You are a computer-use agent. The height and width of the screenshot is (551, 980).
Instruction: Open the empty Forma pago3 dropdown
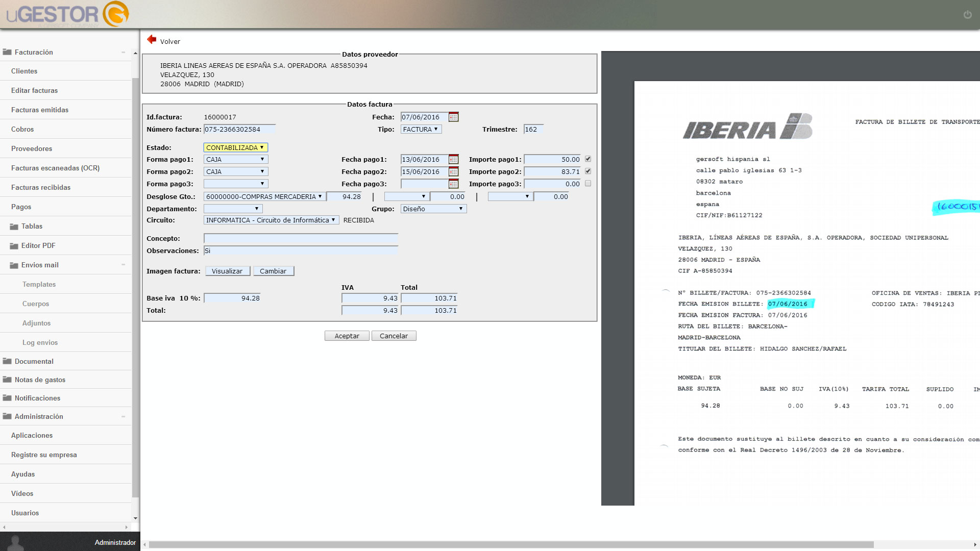point(235,184)
